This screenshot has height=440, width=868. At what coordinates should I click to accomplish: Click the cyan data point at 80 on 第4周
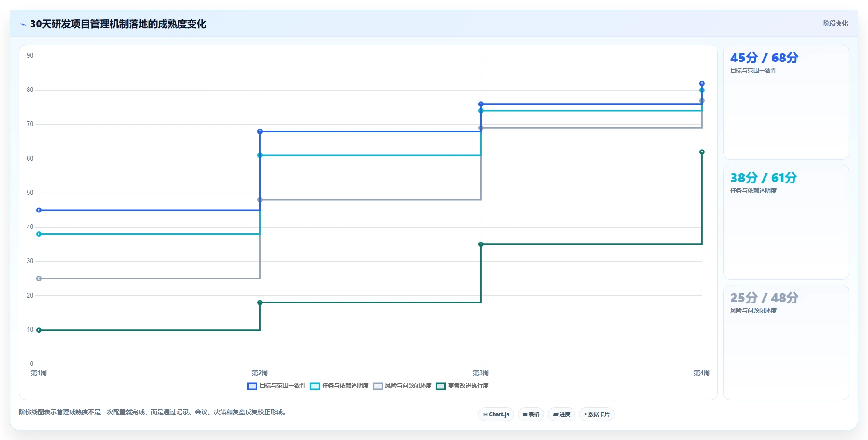[702, 91]
